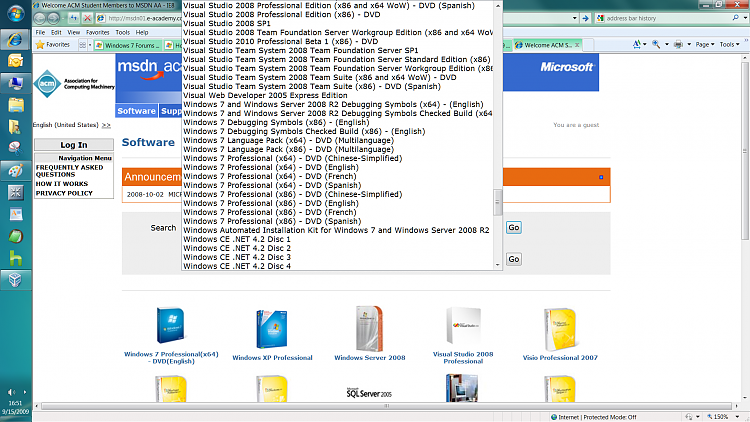The width and height of the screenshot is (750, 422).
Task: Open the Windows 7 Professional(x64) product box
Action: click(x=170, y=325)
